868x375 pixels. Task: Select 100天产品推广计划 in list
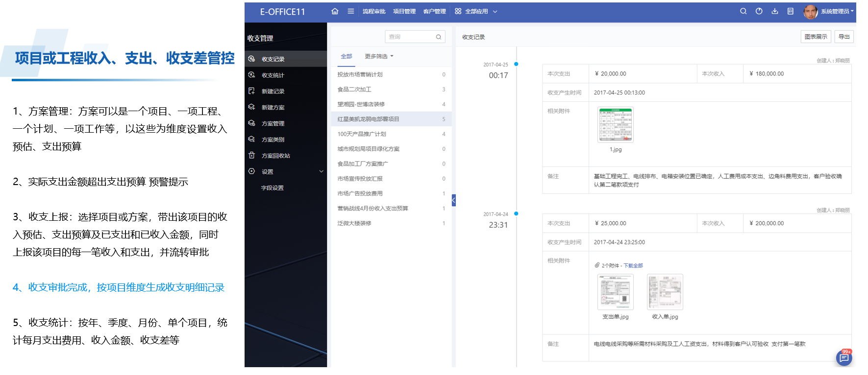point(391,134)
